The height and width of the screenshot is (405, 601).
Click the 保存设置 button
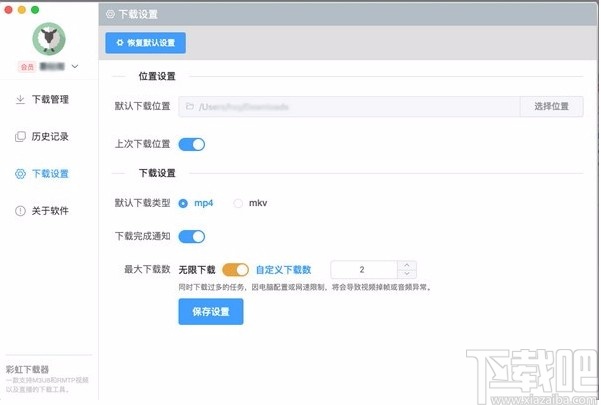[211, 312]
